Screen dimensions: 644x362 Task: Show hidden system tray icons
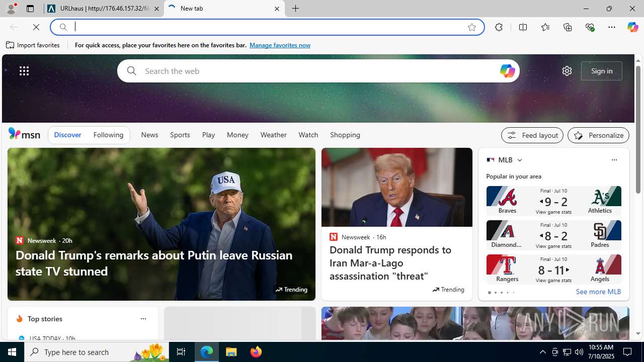542,352
